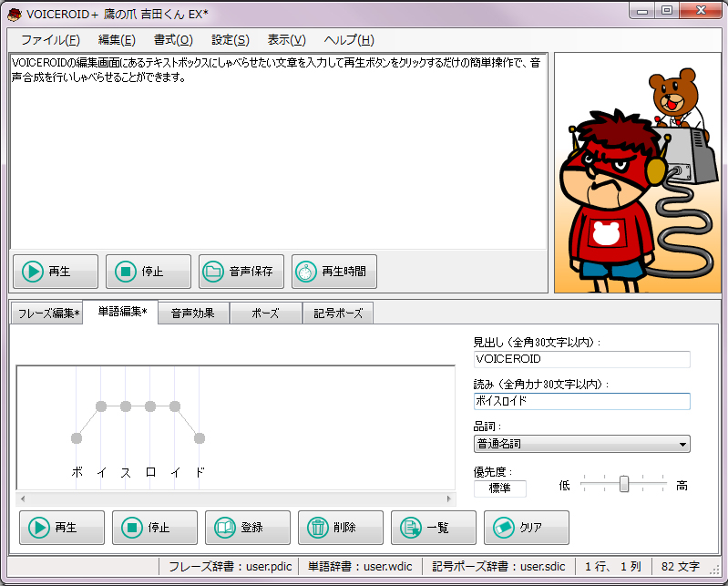Switch to the ポーズ tab
The height and width of the screenshot is (586, 728).
tap(265, 313)
